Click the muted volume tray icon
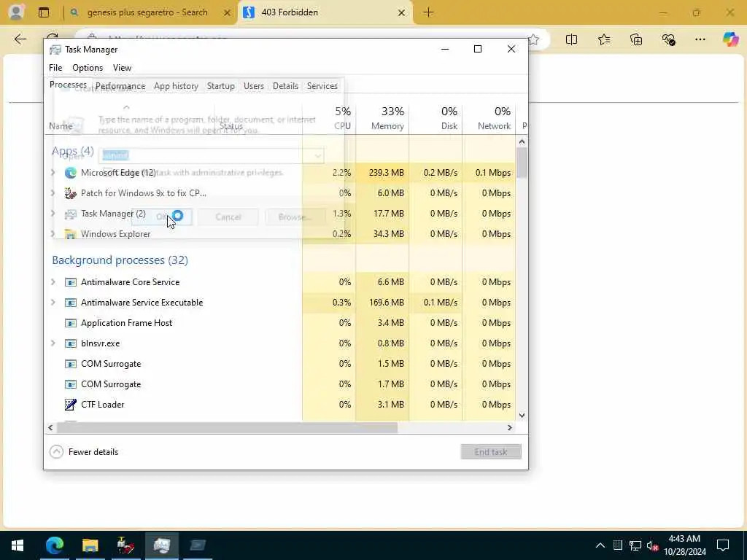 pos(653,545)
